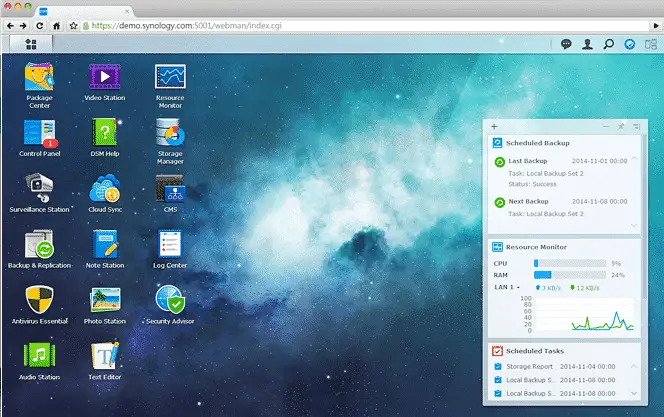Click the network traffic graph
This screenshot has width=664, height=417.
[584, 315]
